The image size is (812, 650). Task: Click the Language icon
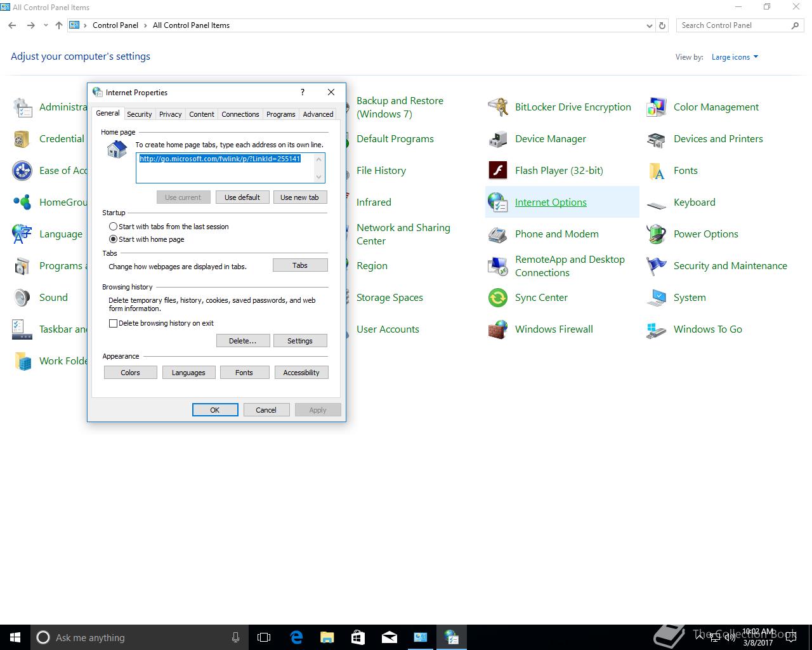(x=22, y=234)
